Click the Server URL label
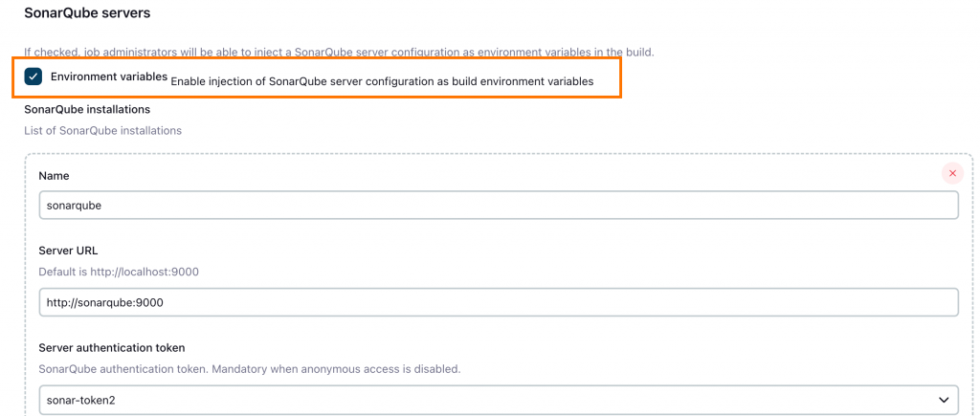980x416 pixels. point(68,251)
